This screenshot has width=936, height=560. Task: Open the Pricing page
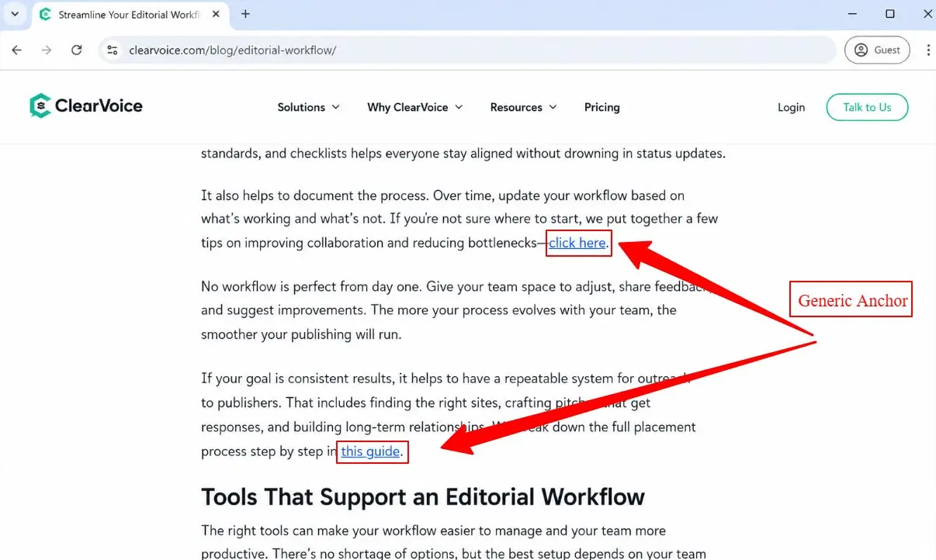[602, 107]
